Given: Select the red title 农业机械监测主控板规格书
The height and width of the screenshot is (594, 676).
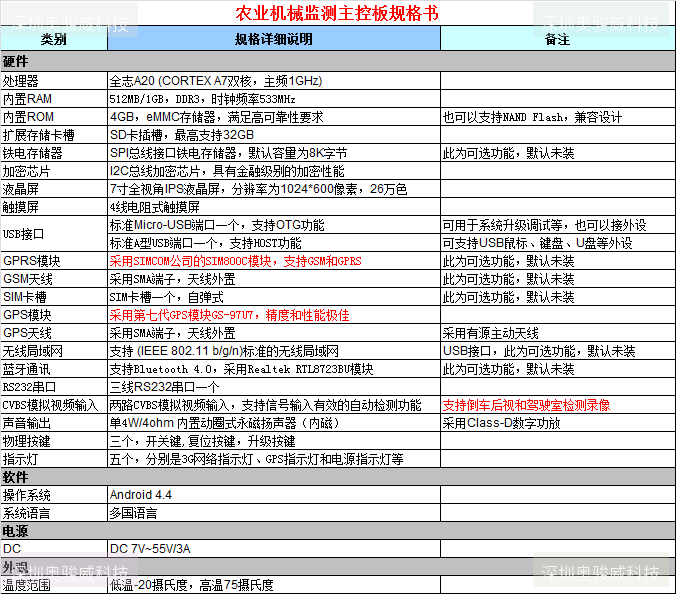Looking at the screenshot, I should point(337,13).
